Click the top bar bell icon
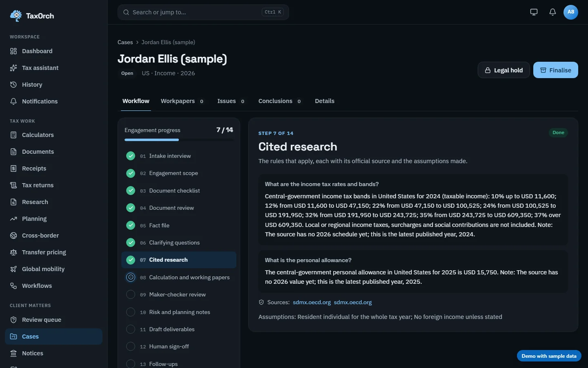The width and height of the screenshot is (588, 368). [552, 12]
